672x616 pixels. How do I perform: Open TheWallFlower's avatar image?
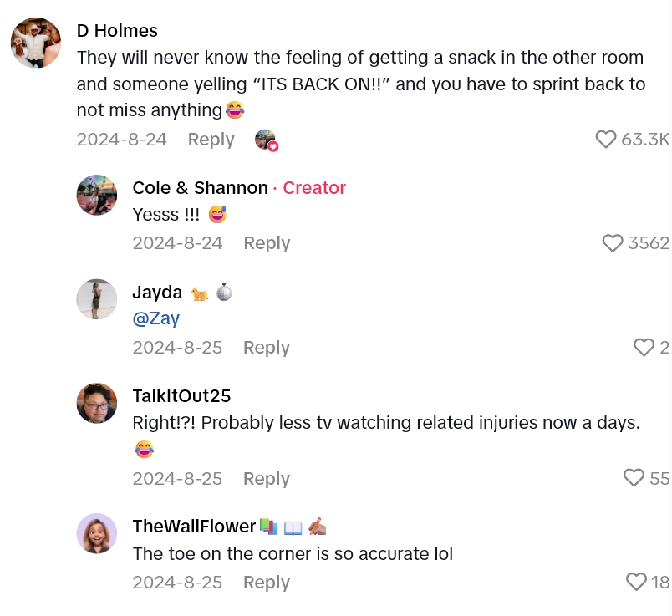97,533
